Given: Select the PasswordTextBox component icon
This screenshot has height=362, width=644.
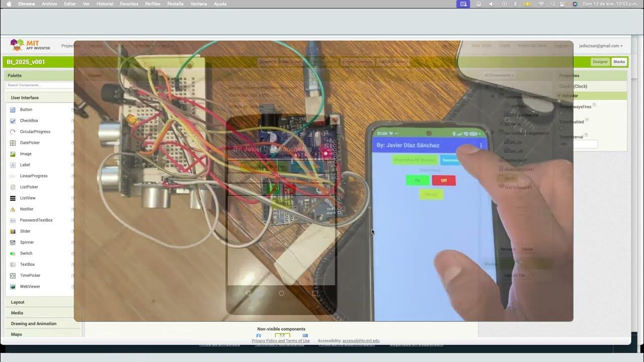Looking at the screenshot, I should pyautogui.click(x=13, y=220).
